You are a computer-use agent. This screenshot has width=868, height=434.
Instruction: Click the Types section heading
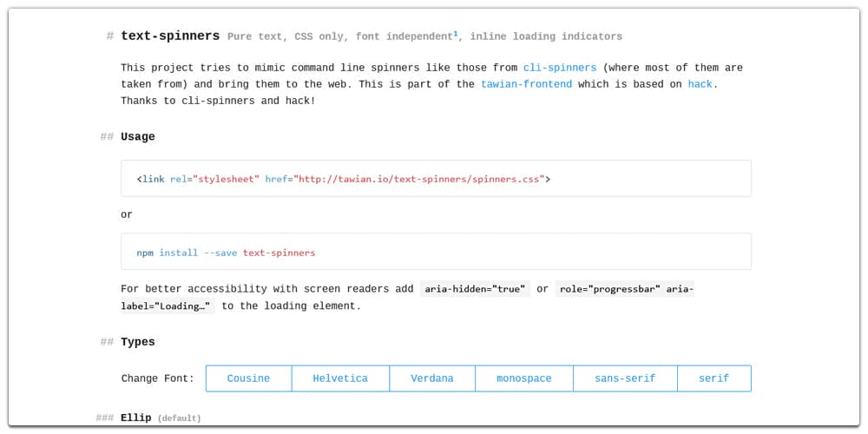tap(138, 342)
